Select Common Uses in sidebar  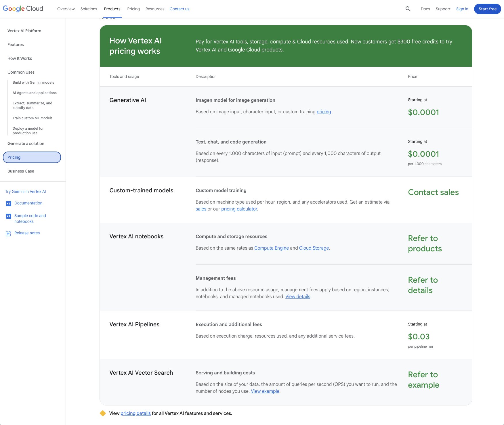21,72
